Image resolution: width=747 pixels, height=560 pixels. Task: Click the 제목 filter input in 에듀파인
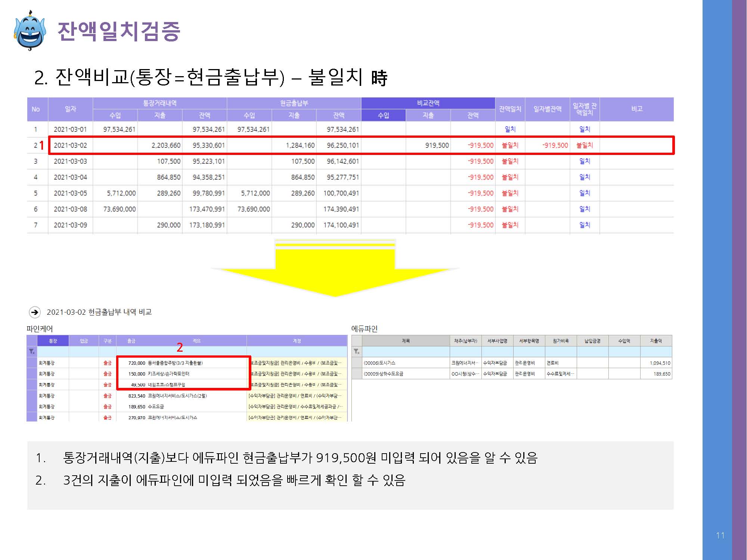tap(406, 351)
